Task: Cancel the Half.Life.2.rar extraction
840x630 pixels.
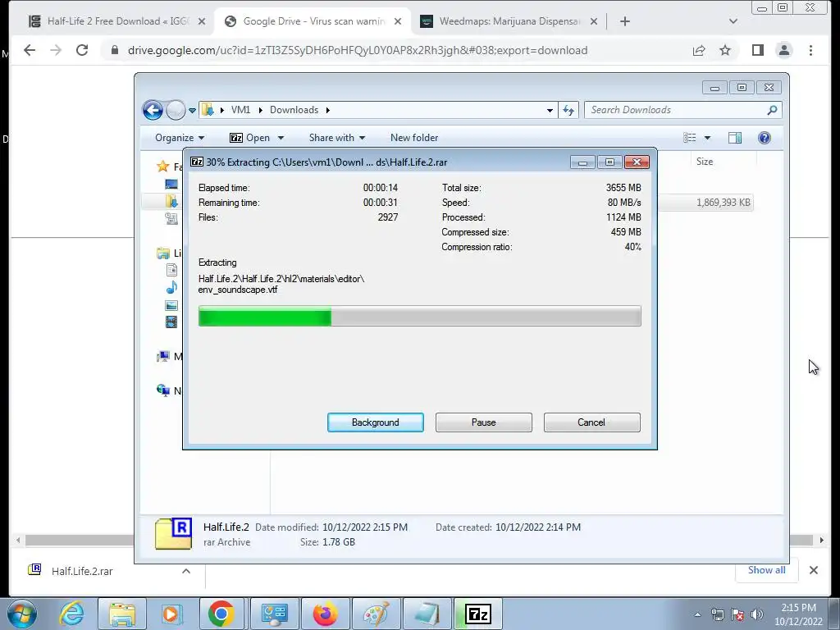Action: 591,422
